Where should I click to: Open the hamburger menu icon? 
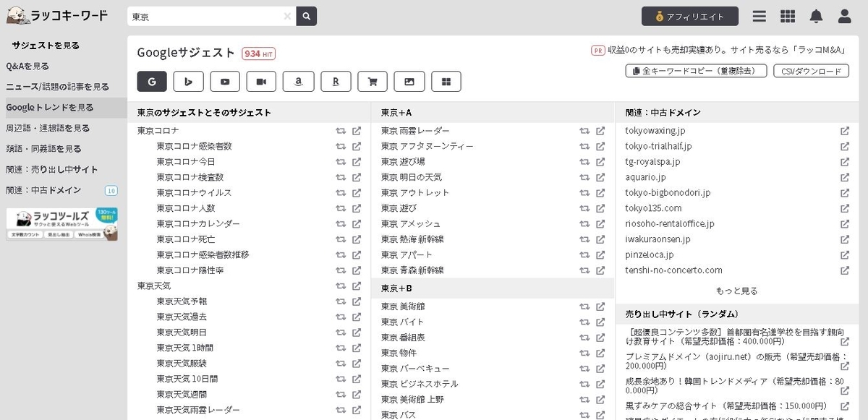point(759,16)
